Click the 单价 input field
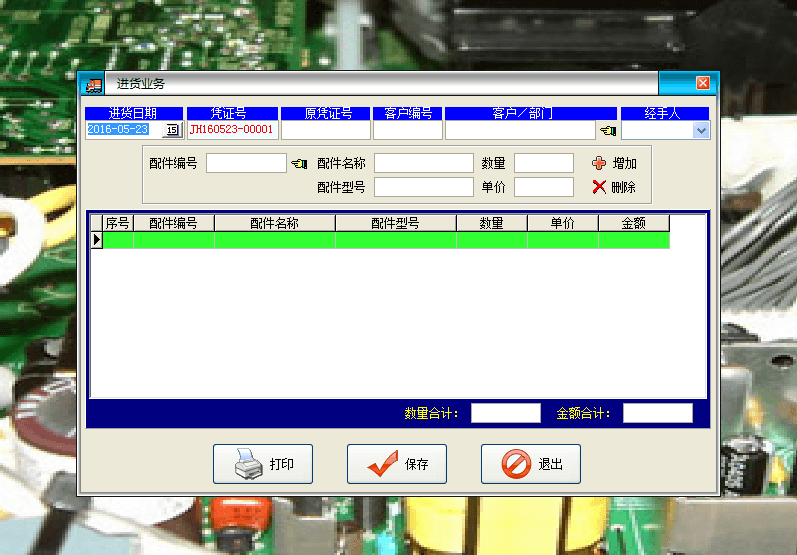Viewport: 797px width, 555px height. pyautogui.click(x=543, y=187)
